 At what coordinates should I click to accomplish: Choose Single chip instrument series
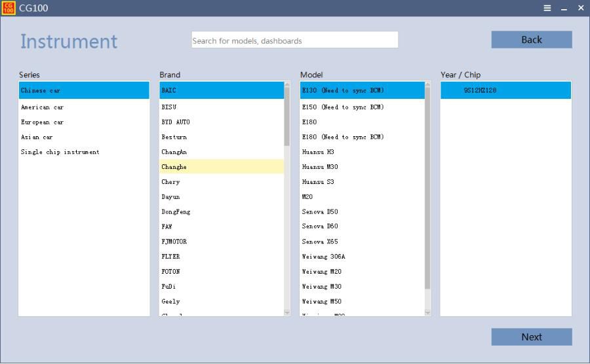pyautogui.click(x=60, y=152)
